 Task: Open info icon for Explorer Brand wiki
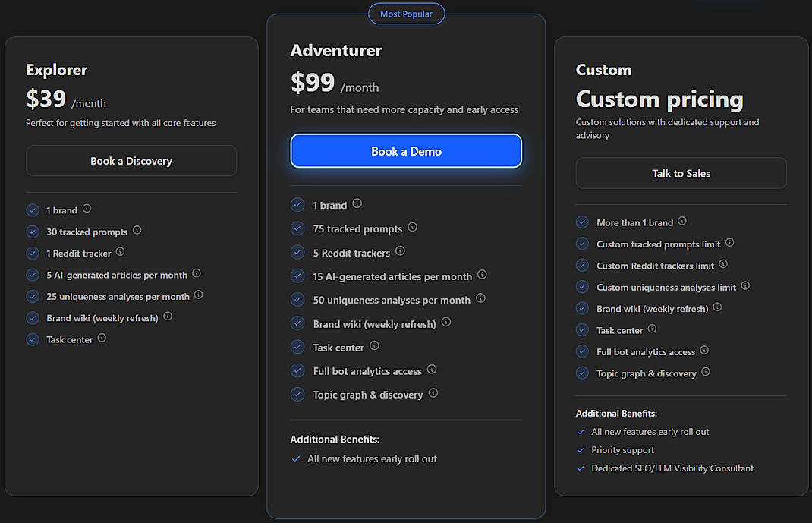click(x=168, y=317)
